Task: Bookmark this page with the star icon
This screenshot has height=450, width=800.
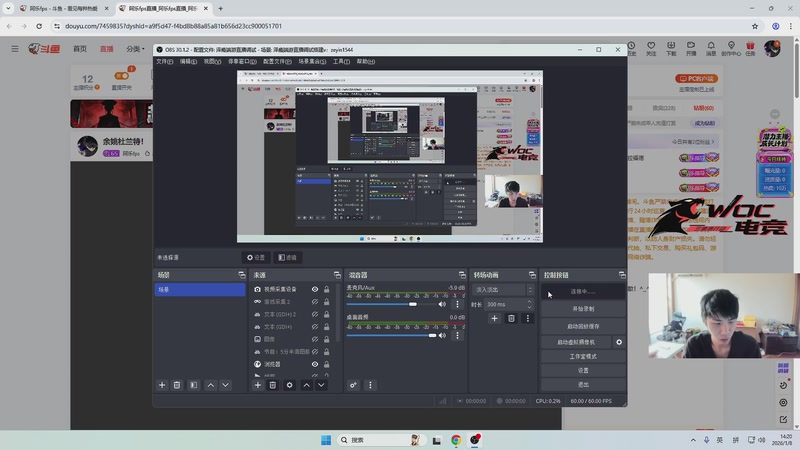Action: 755,26
